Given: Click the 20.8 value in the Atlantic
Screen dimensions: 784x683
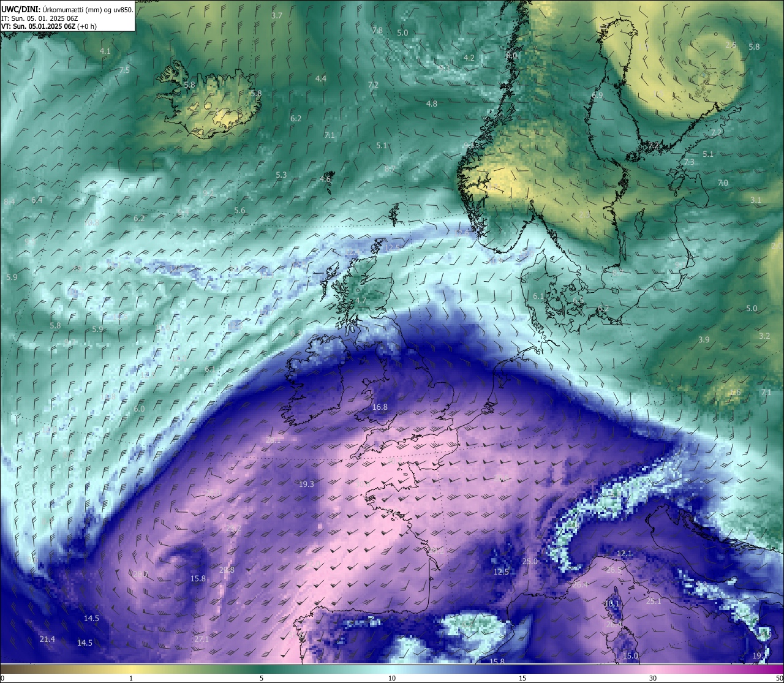Looking at the screenshot, I should coord(227,570).
